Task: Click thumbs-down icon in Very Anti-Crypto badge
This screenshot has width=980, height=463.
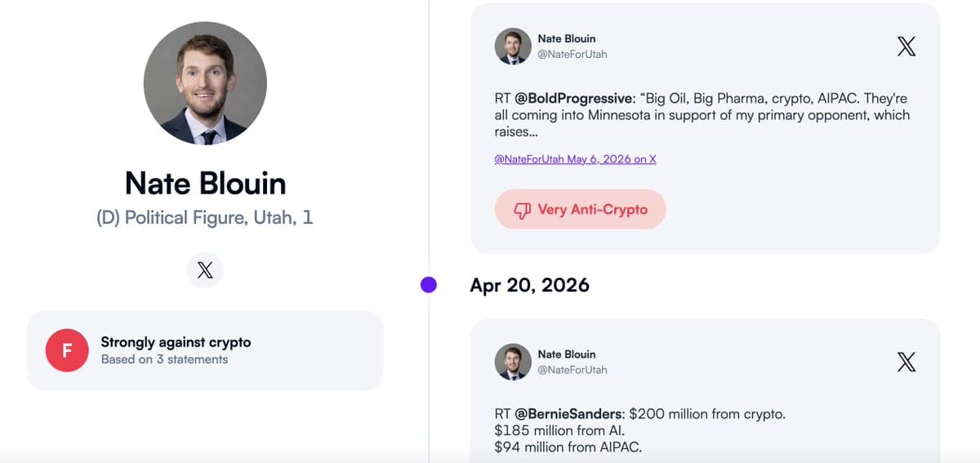Action: [523, 210]
